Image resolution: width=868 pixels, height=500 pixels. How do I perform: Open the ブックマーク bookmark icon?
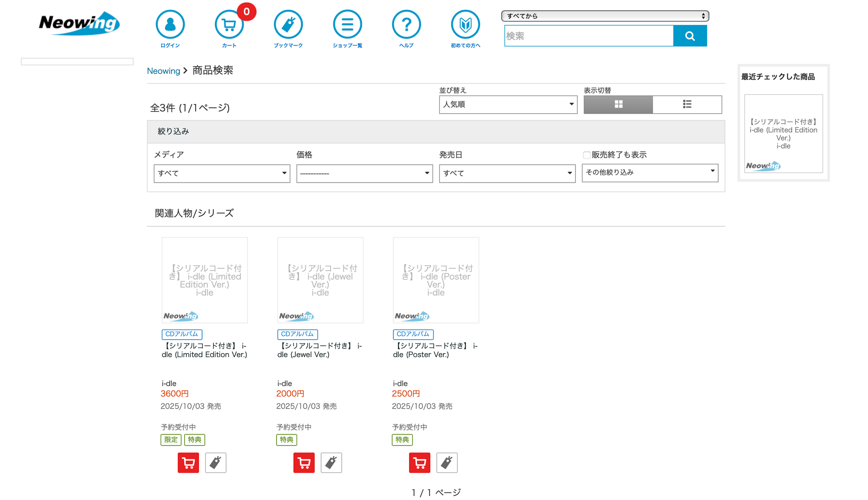point(288,29)
